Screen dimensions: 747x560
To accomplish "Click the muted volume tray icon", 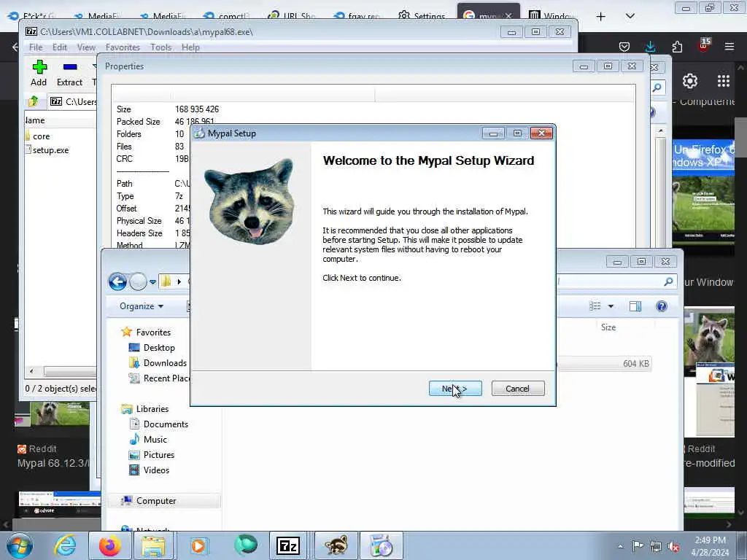I will pos(673,546).
